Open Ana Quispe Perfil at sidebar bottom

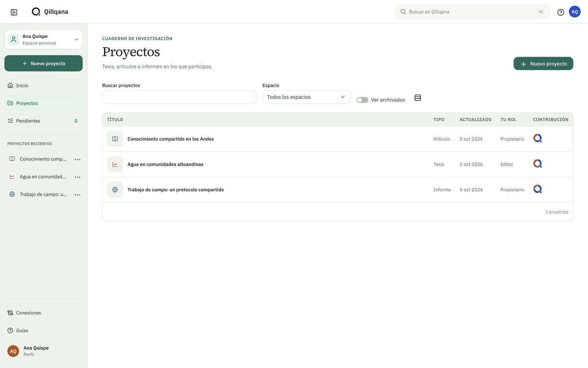[43, 351]
